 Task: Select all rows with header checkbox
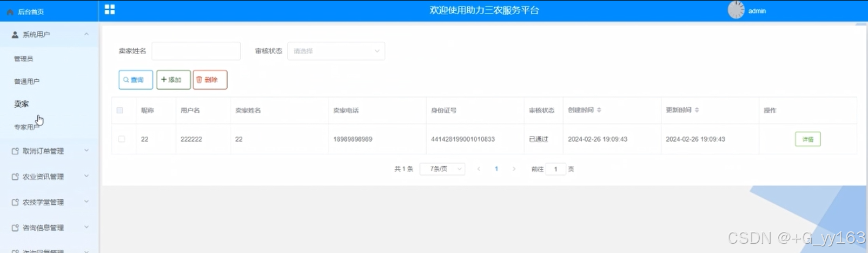pos(120,110)
